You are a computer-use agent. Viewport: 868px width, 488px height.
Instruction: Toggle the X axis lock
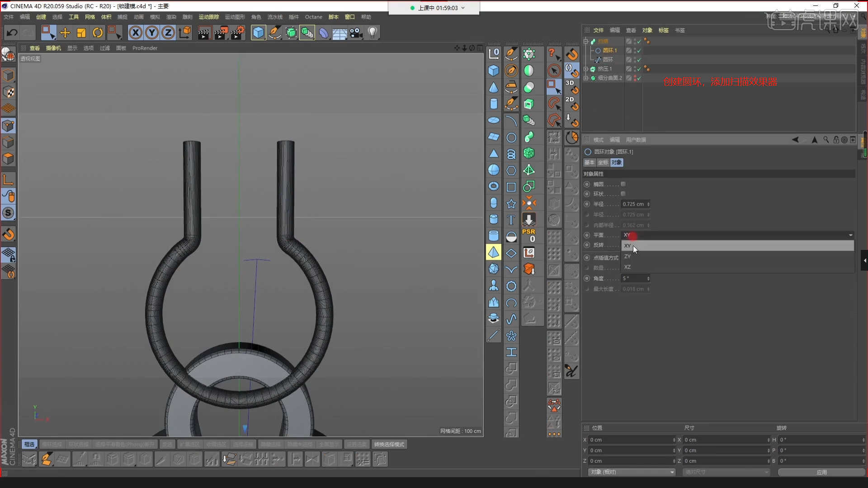tap(136, 33)
